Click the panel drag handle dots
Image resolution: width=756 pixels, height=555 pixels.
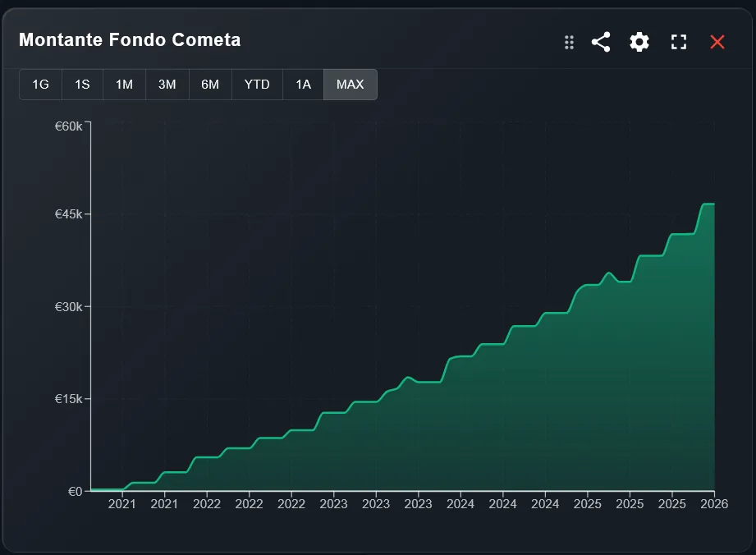568,43
